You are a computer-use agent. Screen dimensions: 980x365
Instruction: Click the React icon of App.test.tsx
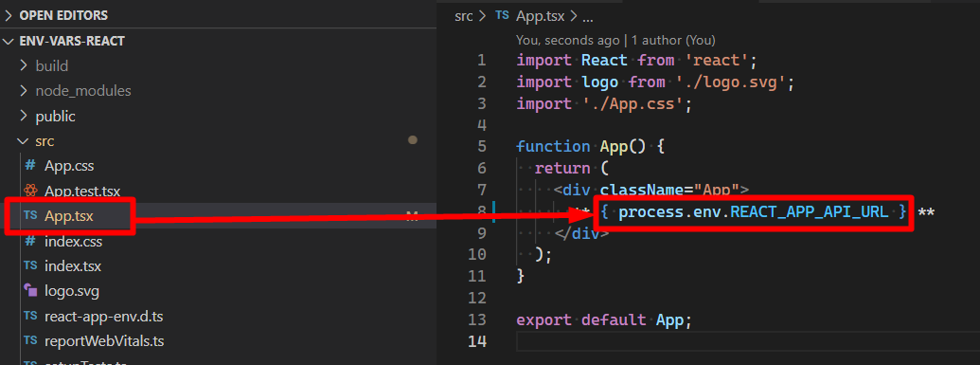(x=30, y=191)
